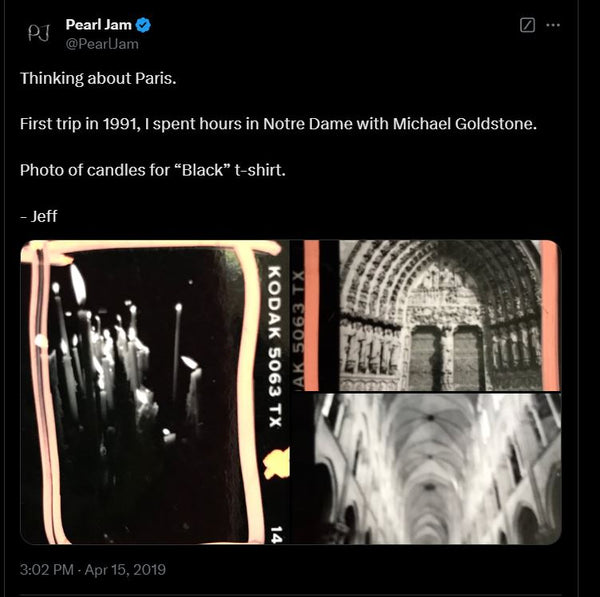The width and height of the screenshot is (600, 597).
Task: Click the KODAK 5063 TX film edge
Action: (274, 360)
